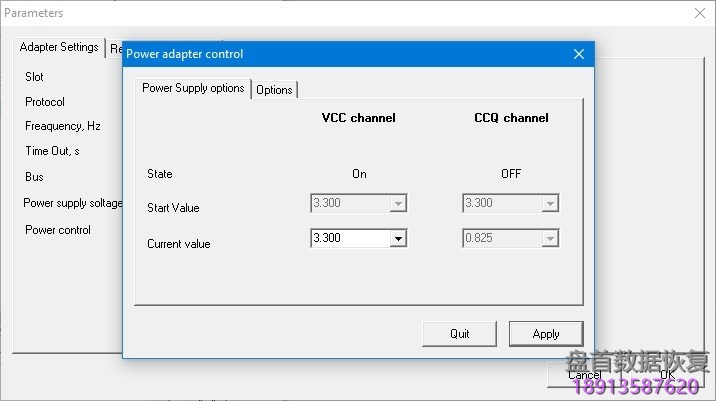Image resolution: width=716 pixels, height=401 pixels.
Task: Select the Power Supply options tab
Action: (x=193, y=88)
